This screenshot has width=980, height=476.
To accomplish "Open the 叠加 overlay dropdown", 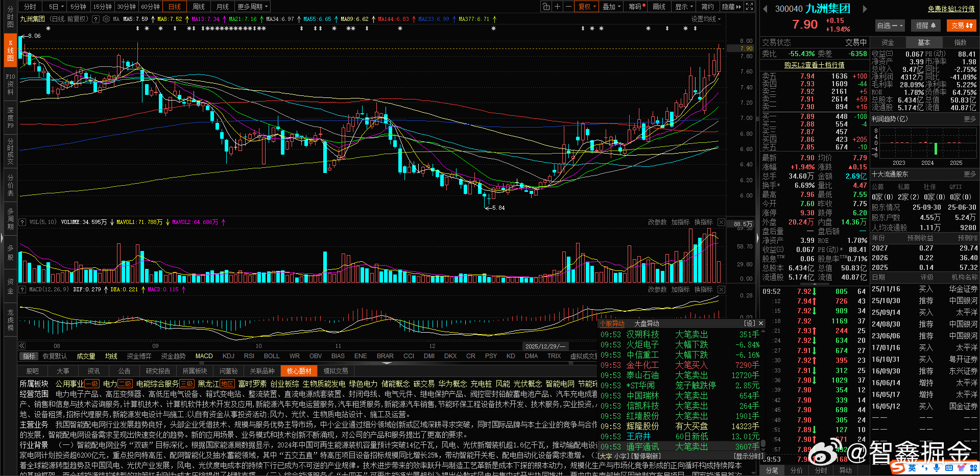I will pos(611,6).
